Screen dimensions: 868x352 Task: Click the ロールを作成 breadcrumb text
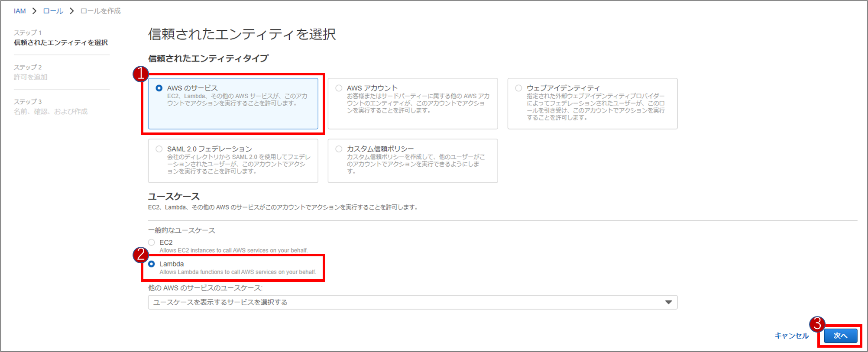pos(100,11)
